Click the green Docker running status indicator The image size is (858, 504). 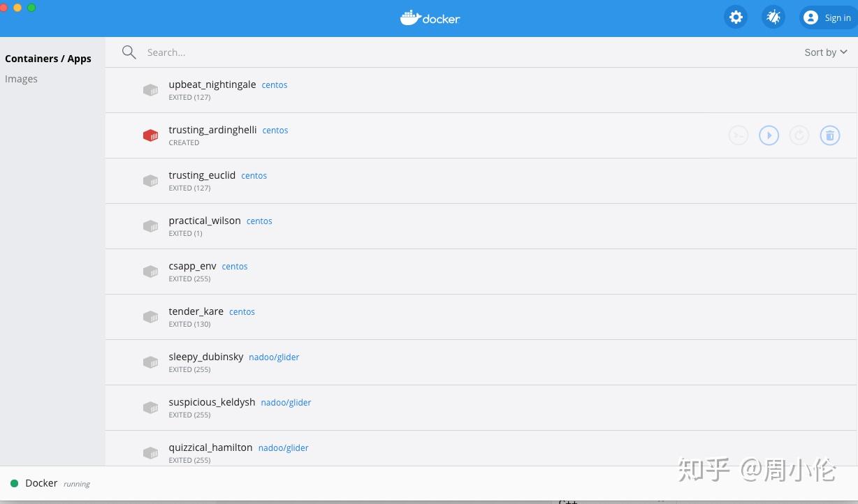pos(15,482)
